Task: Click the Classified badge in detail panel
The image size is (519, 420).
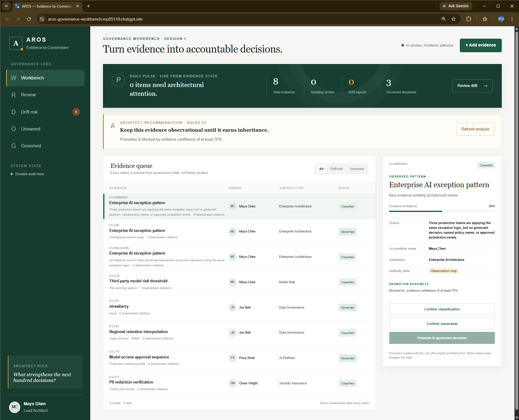Action: coord(486,165)
